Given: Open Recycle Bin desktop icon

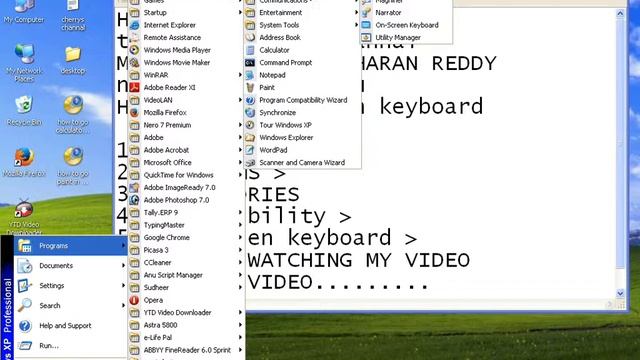Looking at the screenshot, I should click(24, 110).
